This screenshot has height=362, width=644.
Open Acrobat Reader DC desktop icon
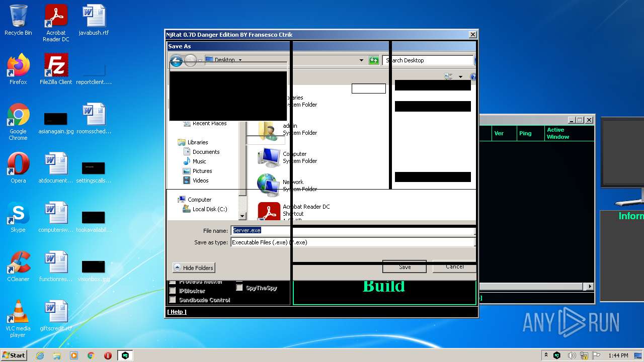point(56,23)
